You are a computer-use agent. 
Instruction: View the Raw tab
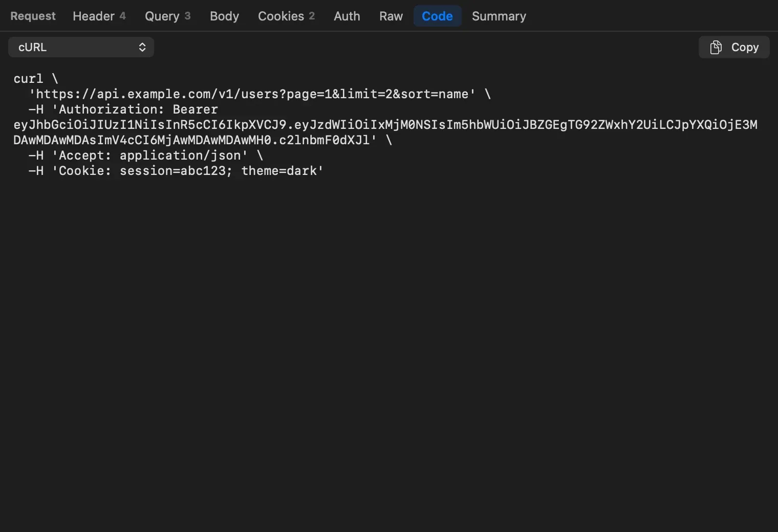[x=391, y=16]
